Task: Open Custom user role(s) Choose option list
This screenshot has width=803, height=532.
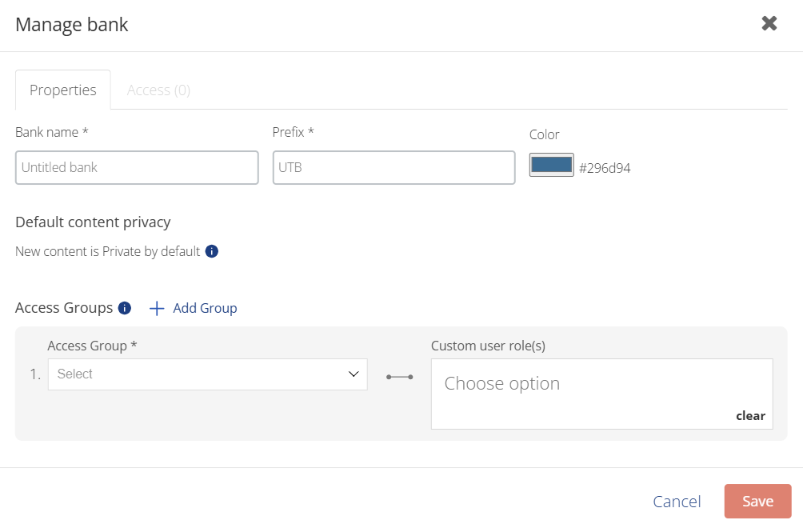Action: pos(601,394)
